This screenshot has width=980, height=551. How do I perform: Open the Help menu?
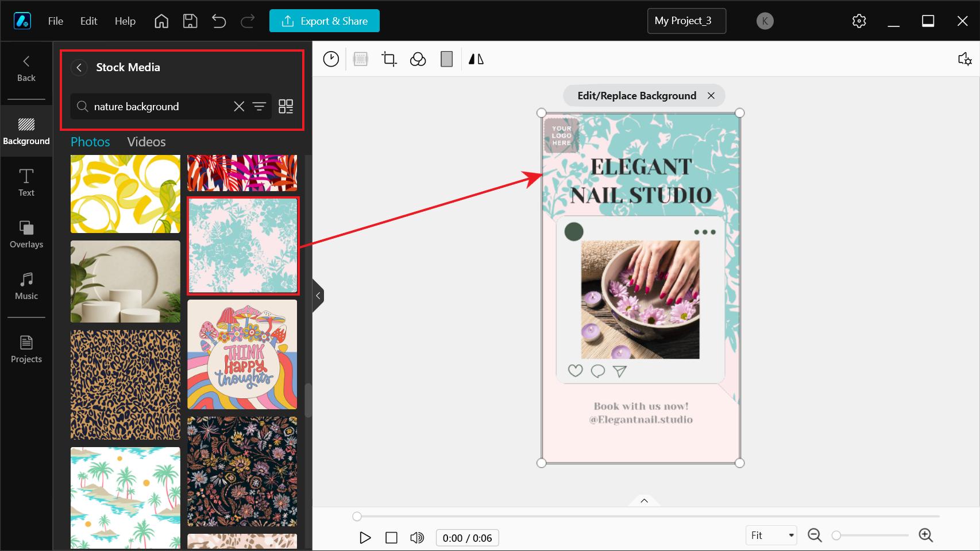coord(125,21)
